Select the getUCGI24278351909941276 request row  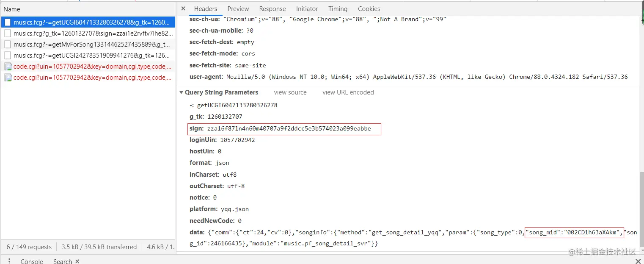click(88, 55)
